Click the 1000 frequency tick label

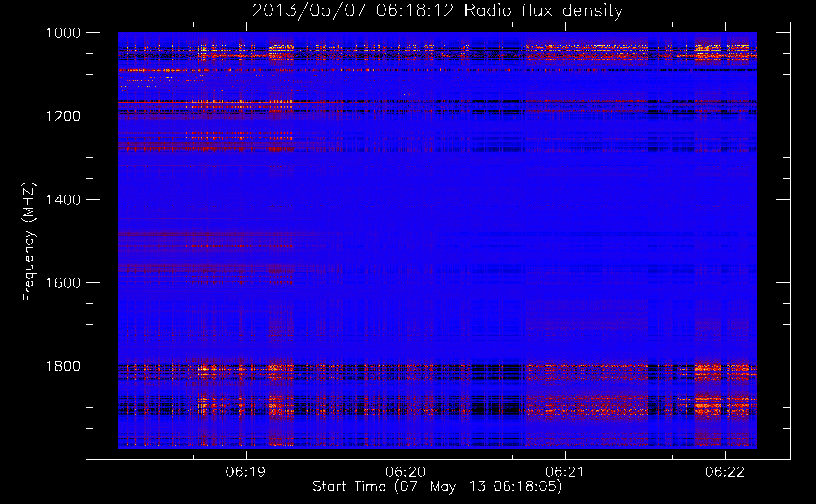pyautogui.click(x=63, y=33)
